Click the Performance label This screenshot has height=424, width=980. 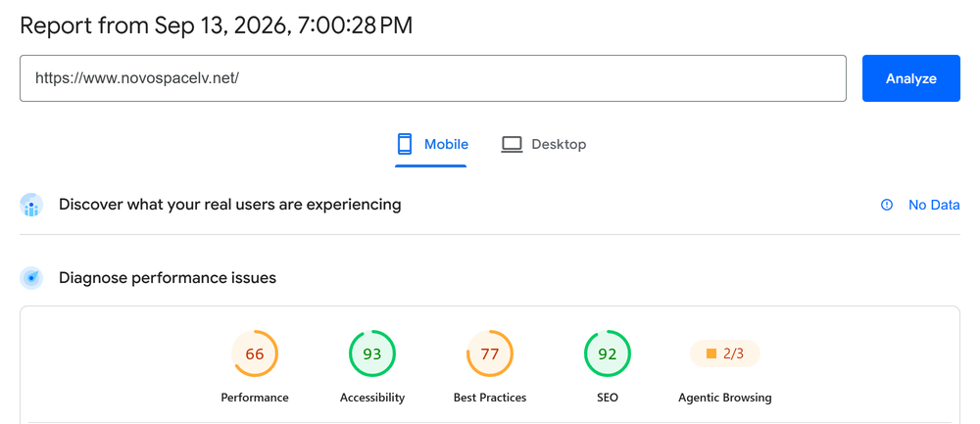click(x=255, y=398)
